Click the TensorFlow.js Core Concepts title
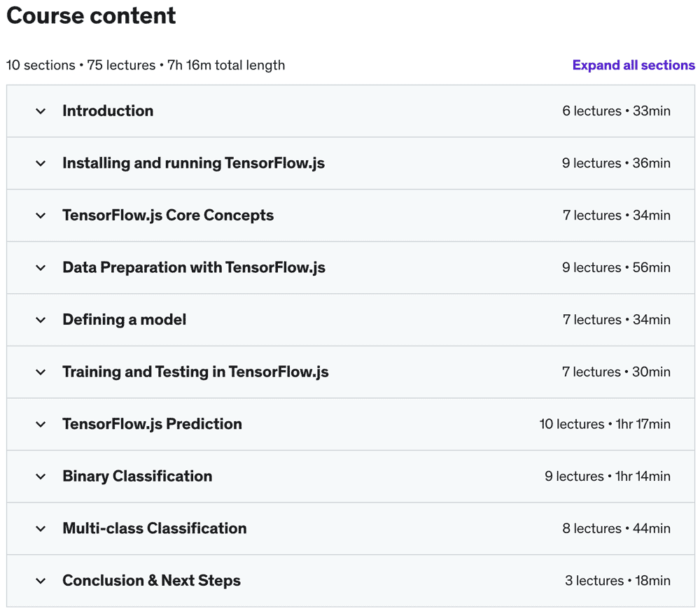The image size is (700, 613). click(168, 216)
